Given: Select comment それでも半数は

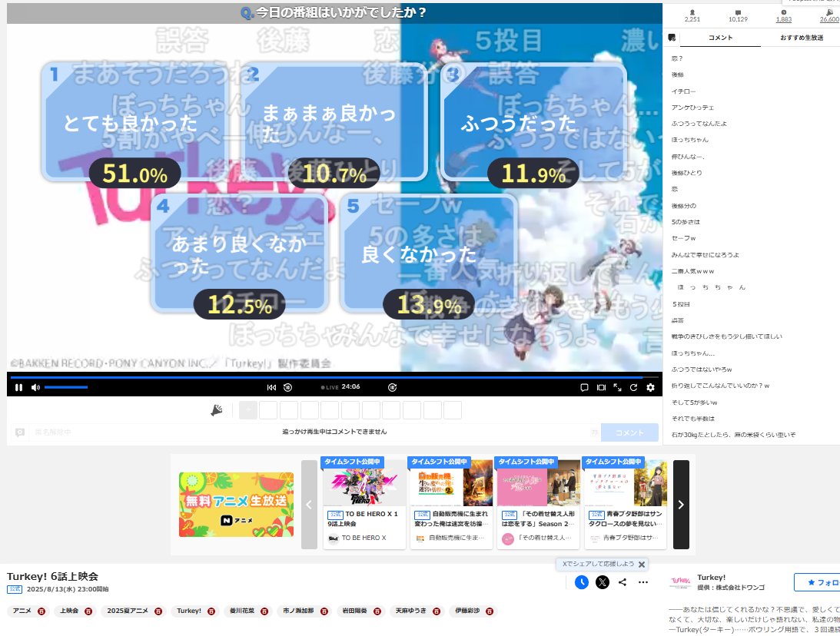Looking at the screenshot, I should [x=692, y=419].
